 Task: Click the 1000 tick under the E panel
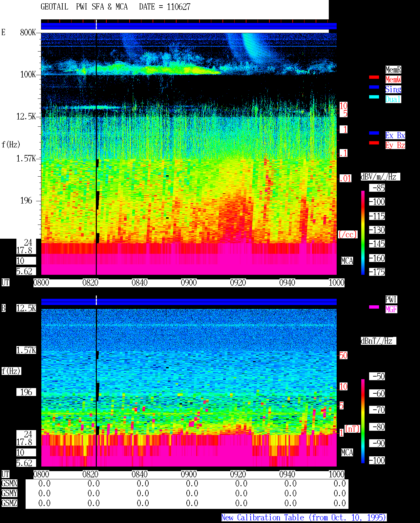point(336,282)
